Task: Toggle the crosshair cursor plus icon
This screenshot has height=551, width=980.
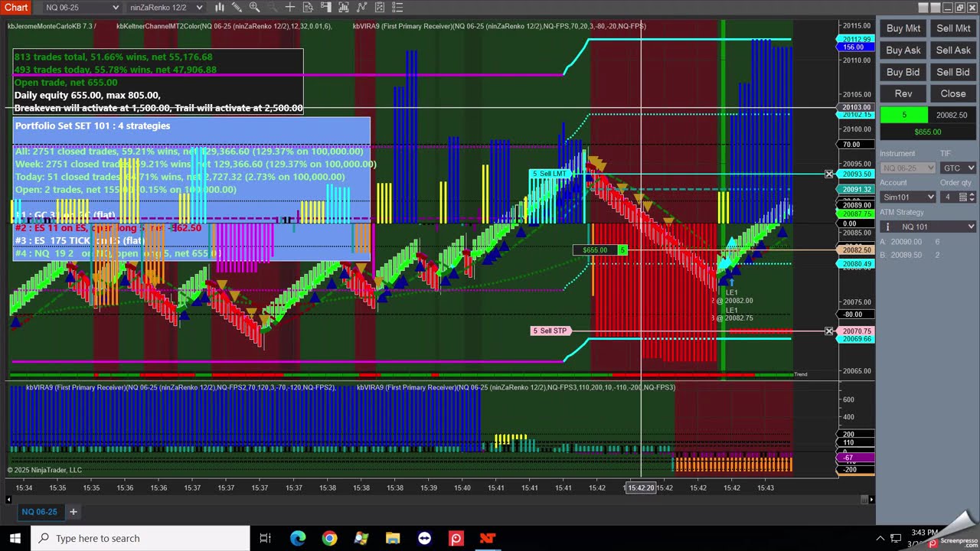Action: click(x=289, y=8)
